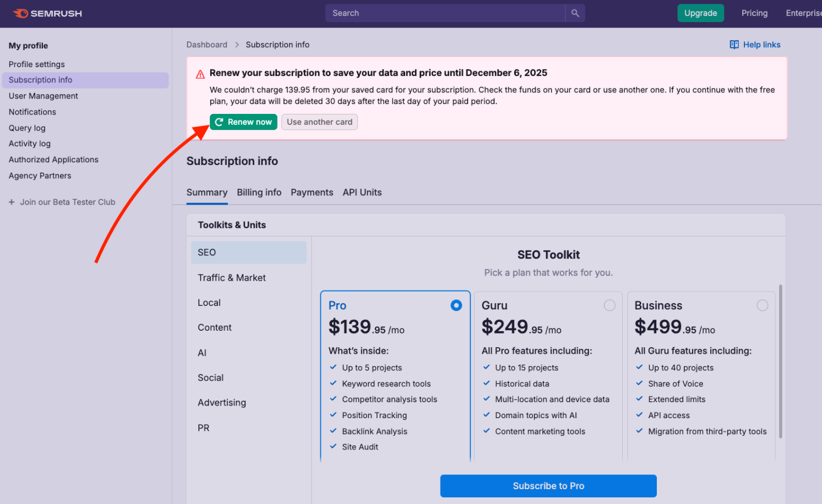Click Subscribe to Pro

pos(548,486)
